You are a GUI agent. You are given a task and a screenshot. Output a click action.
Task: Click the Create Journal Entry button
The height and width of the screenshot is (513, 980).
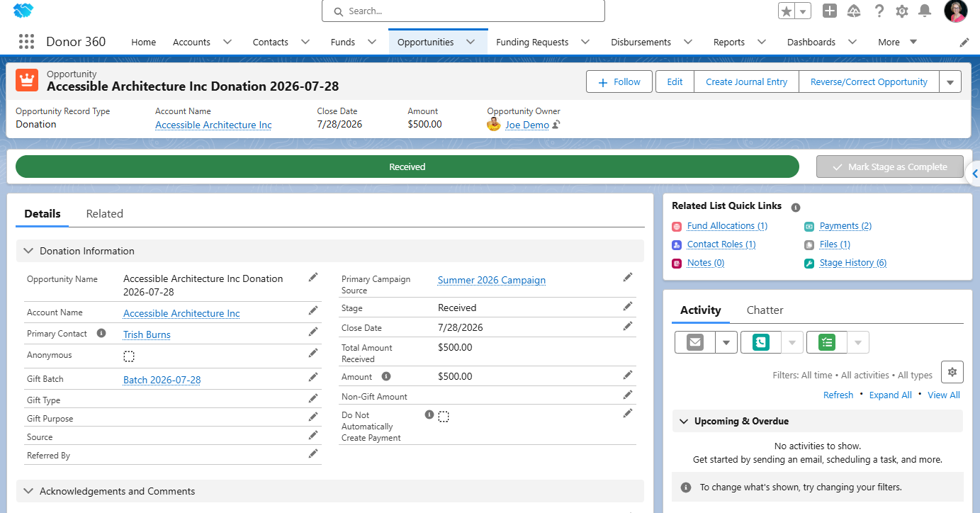coord(746,82)
